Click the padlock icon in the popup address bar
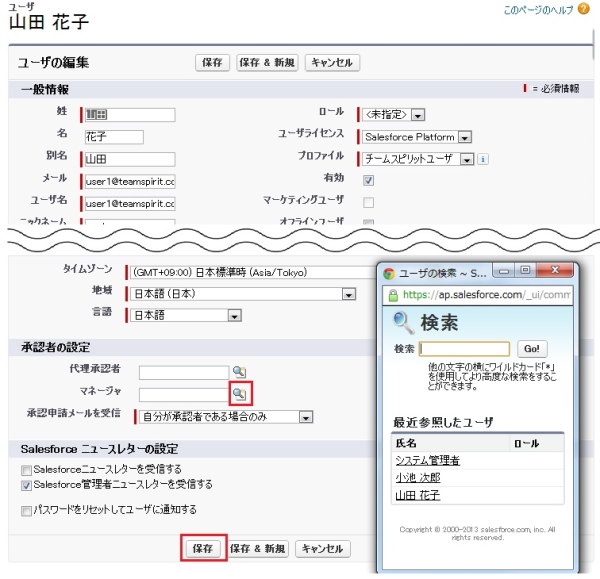600x579 pixels. [393, 295]
